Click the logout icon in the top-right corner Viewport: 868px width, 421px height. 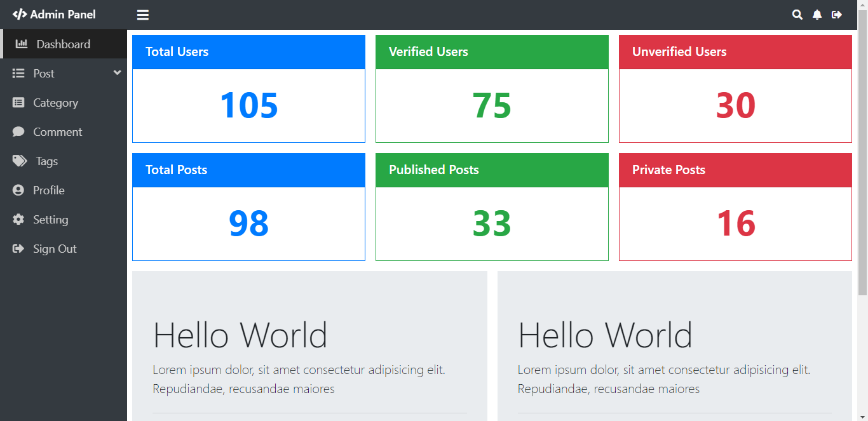[837, 14]
